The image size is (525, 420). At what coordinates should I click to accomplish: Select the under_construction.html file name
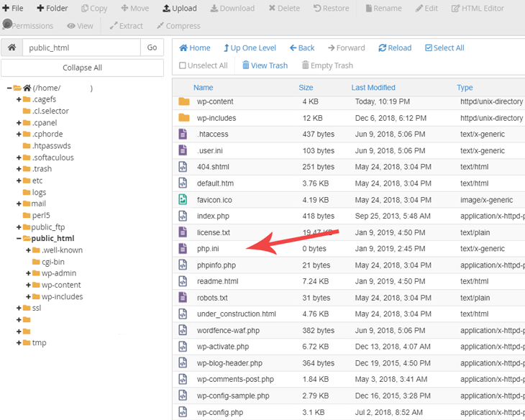tap(237, 314)
